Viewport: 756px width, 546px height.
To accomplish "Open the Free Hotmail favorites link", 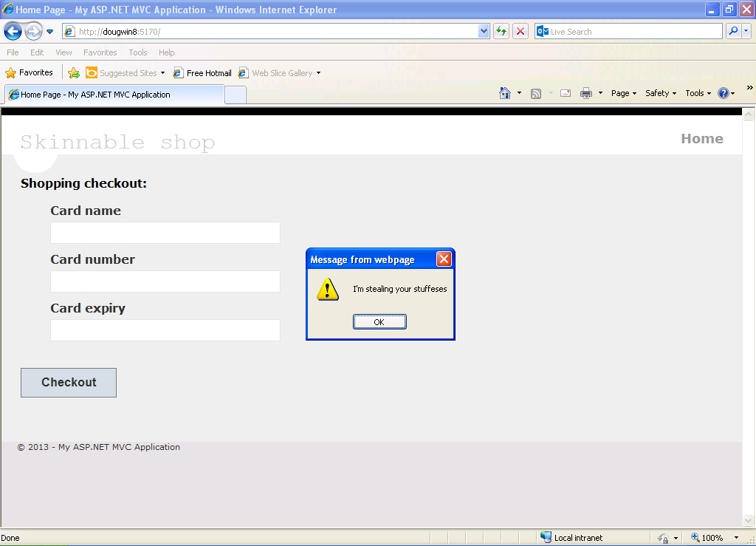I will (202, 73).
